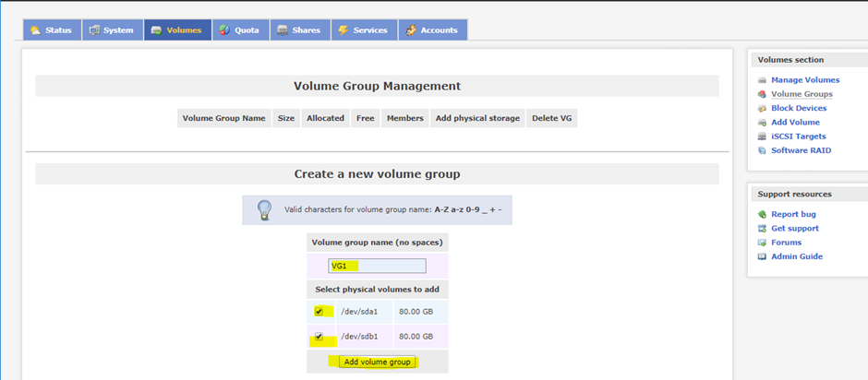This screenshot has height=380, width=868.
Task: Click the Report bug icon
Action: point(762,214)
